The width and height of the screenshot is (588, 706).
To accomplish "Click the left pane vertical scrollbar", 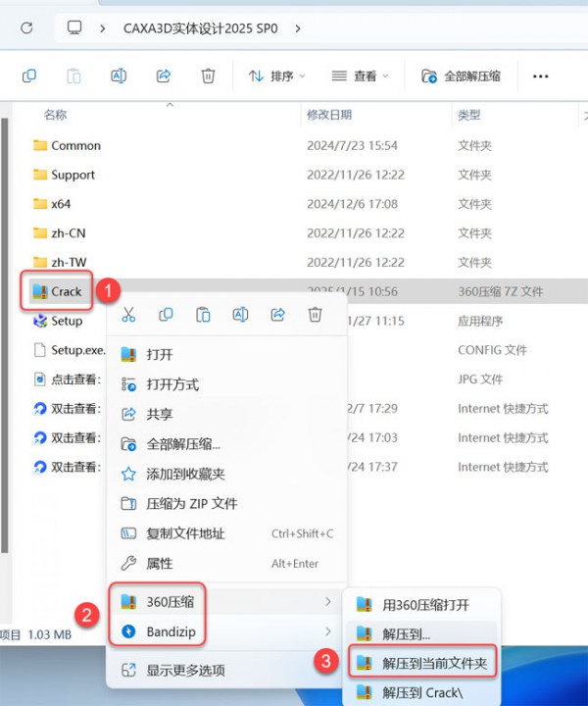I will pyautogui.click(x=5, y=335).
